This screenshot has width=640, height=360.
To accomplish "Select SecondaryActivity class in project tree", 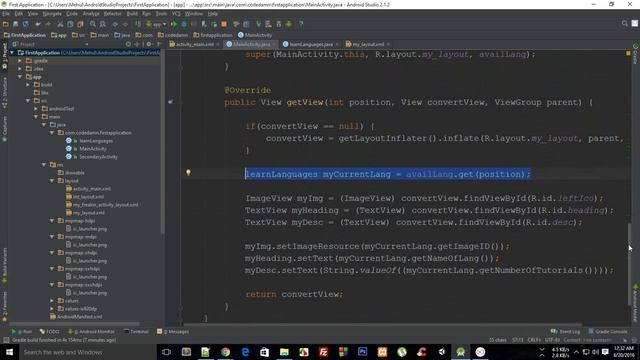I will point(98,157).
